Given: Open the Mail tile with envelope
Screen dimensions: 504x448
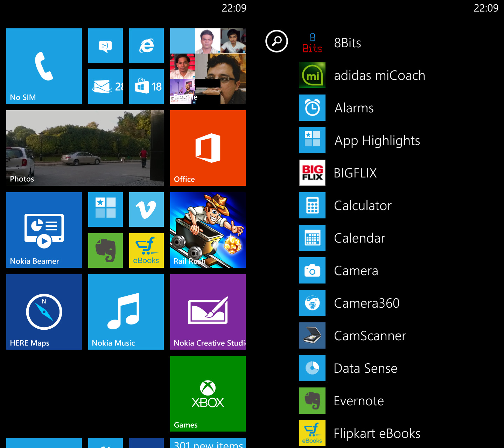Looking at the screenshot, I should click(105, 86).
